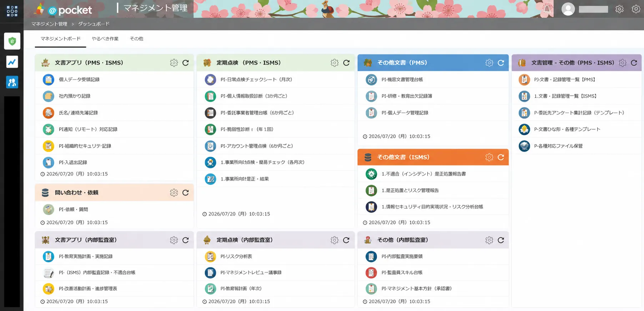
Task: Open the users sidebar icon
Action: pos(12,82)
